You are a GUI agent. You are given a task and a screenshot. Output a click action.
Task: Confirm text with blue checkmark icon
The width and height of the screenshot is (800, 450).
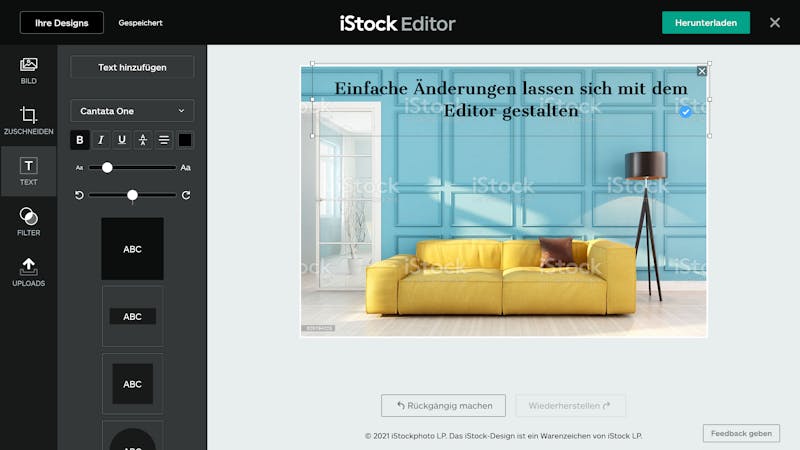[x=685, y=112]
